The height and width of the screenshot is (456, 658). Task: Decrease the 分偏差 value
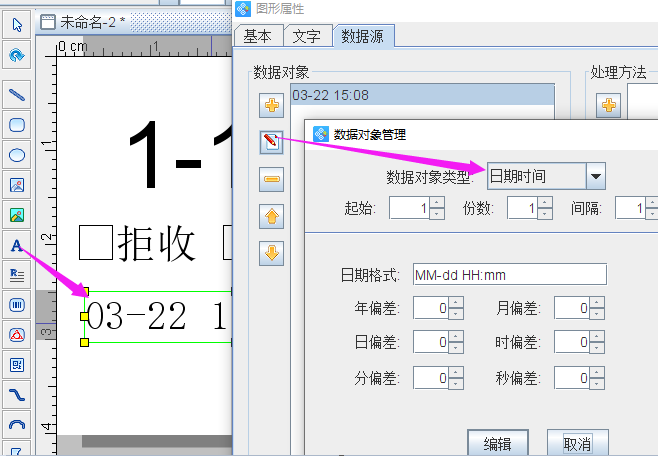(x=456, y=384)
